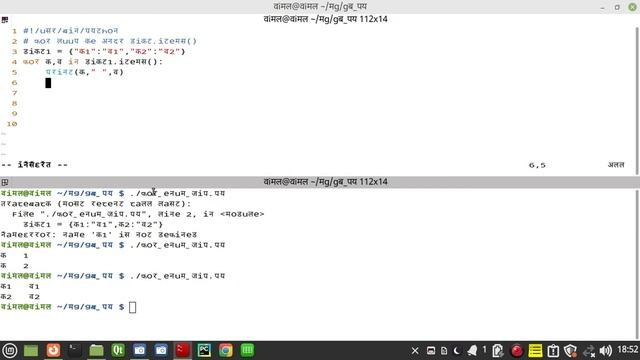
Task: Click the last prompt's empty cursor box
Action: [x=133, y=307]
